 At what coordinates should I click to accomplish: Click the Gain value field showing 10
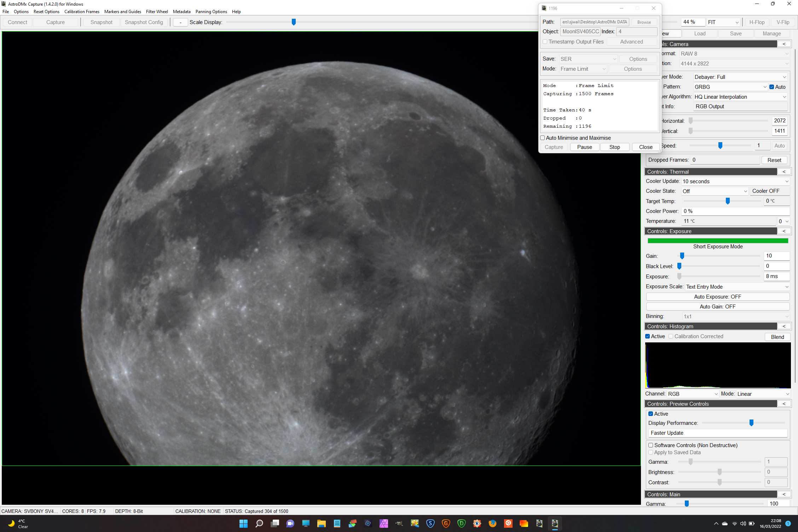776,256
